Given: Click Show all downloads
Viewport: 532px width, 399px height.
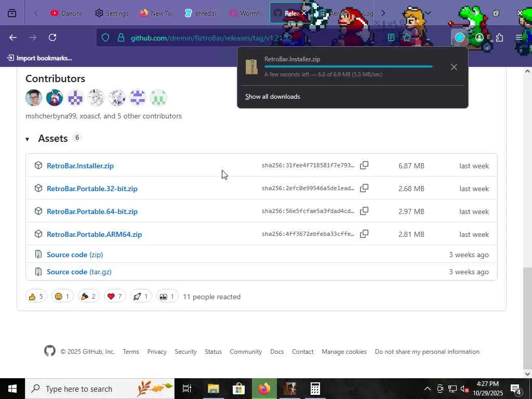Looking at the screenshot, I should click(x=272, y=97).
